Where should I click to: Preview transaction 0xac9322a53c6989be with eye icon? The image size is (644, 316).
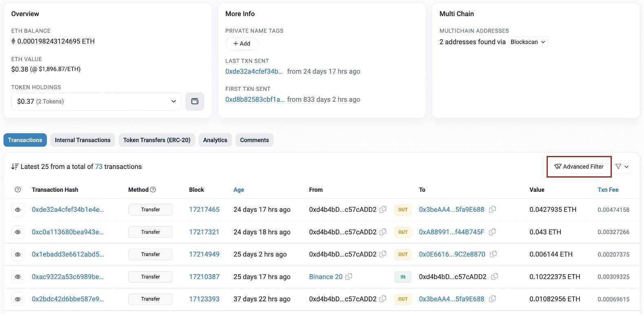pos(18,277)
